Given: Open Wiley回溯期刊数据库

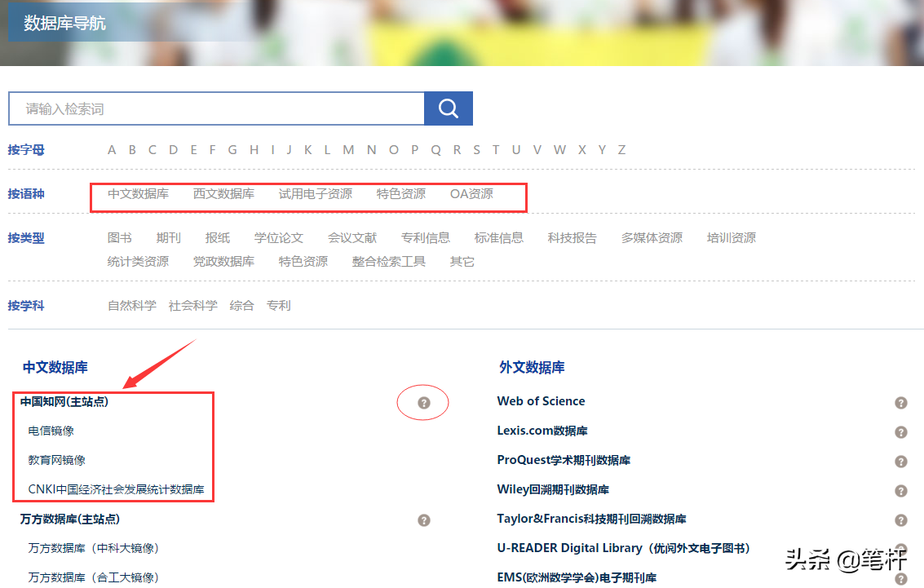Looking at the screenshot, I should tap(553, 489).
